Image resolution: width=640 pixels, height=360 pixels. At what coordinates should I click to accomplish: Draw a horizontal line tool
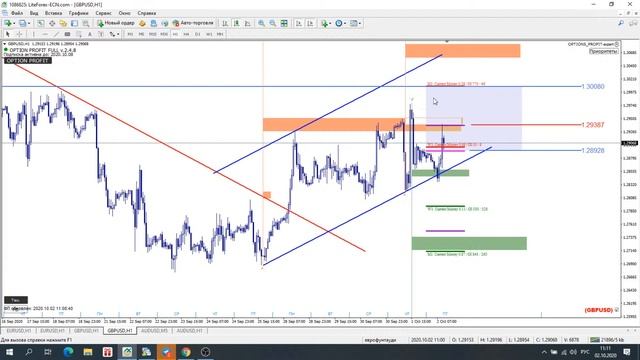click(x=45, y=34)
